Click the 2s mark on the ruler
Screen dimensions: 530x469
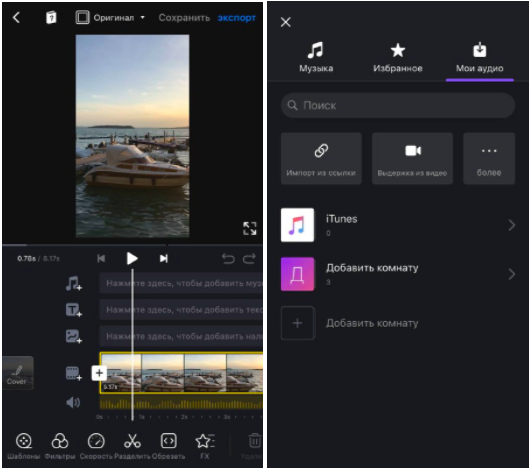coord(184,417)
